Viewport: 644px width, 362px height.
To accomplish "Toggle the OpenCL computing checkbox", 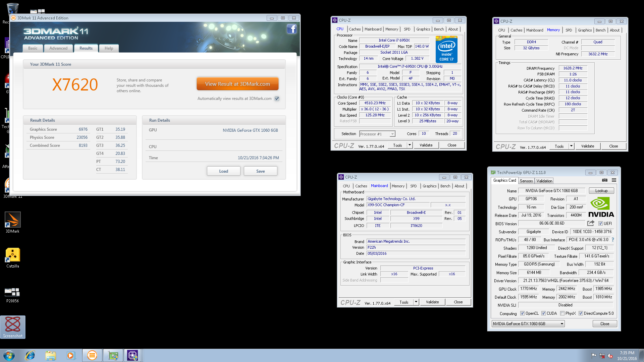I will tap(522, 313).
